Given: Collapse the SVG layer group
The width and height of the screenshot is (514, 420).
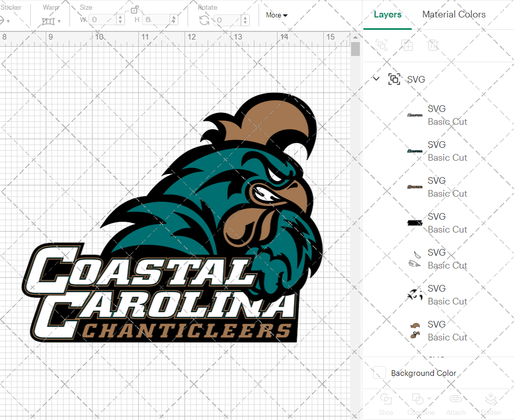Looking at the screenshot, I should [376, 79].
